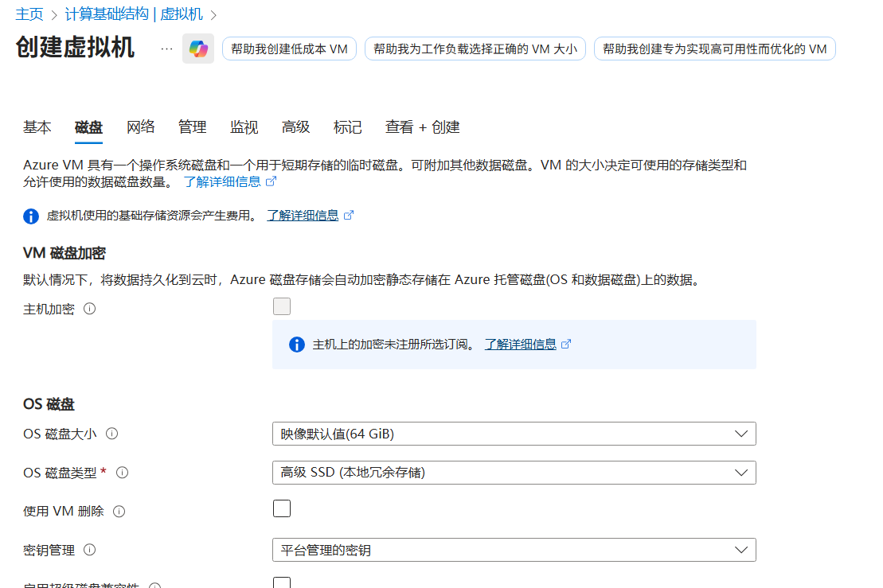Viewport: 883px width, 588px height.
Task: Click info icon beside 密钥管理
Action: (90, 550)
